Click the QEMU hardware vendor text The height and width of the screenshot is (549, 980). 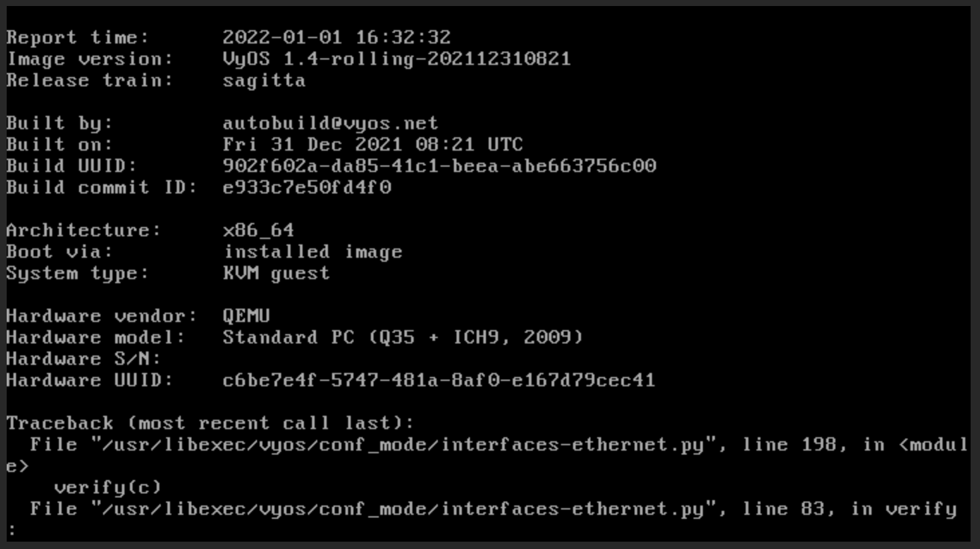point(246,316)
